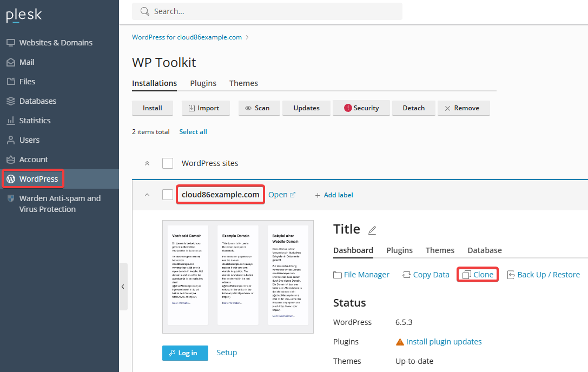Click the breadcrumb chevron arrow

click(x=247, y=37)
